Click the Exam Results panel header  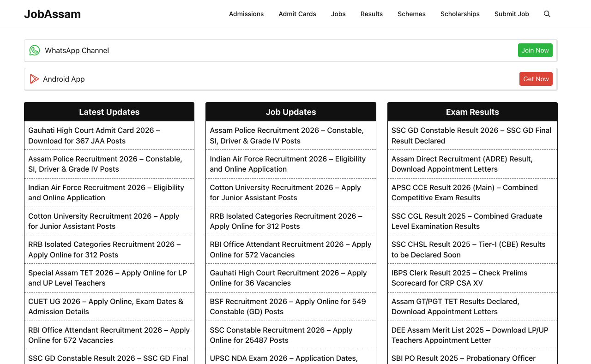(472, 112)
